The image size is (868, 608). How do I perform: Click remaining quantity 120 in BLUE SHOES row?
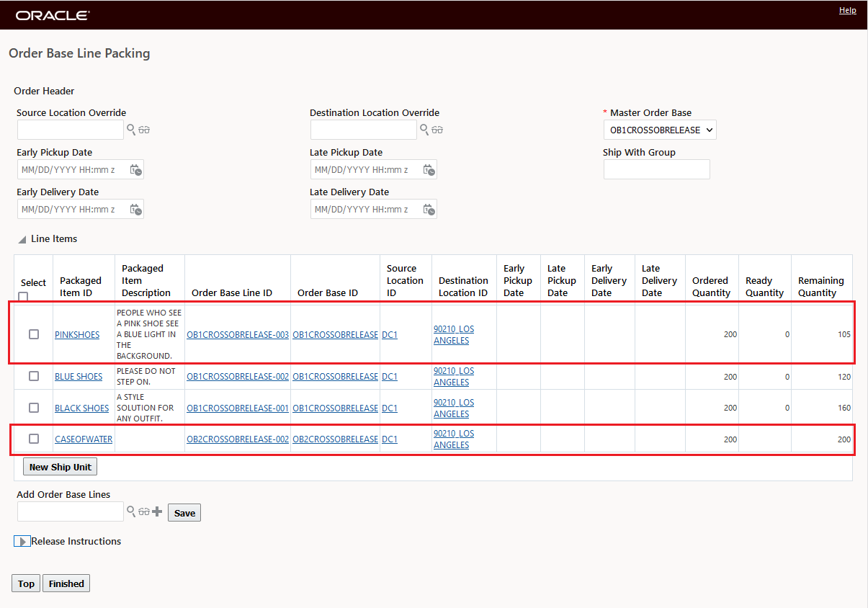[844, 376]
